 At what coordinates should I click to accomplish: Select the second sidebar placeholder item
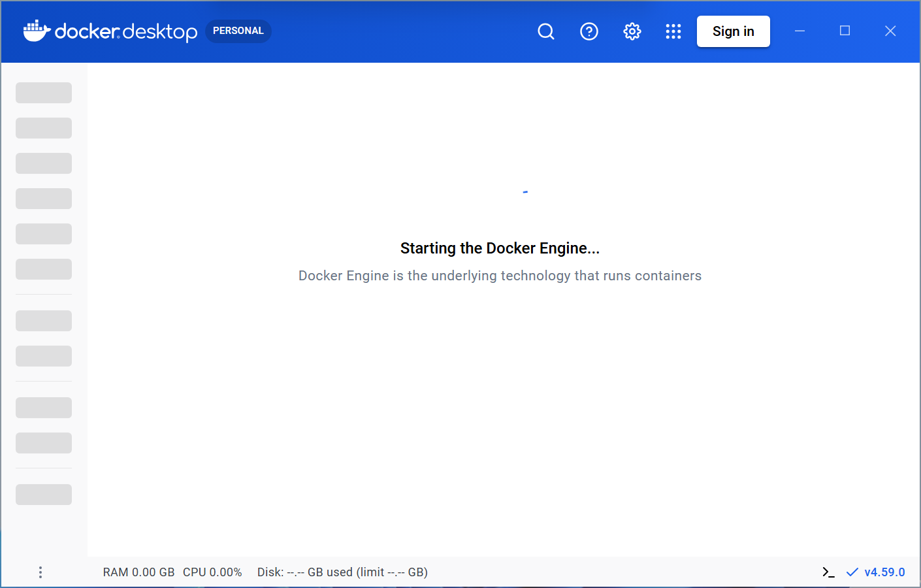coord(43,127)
